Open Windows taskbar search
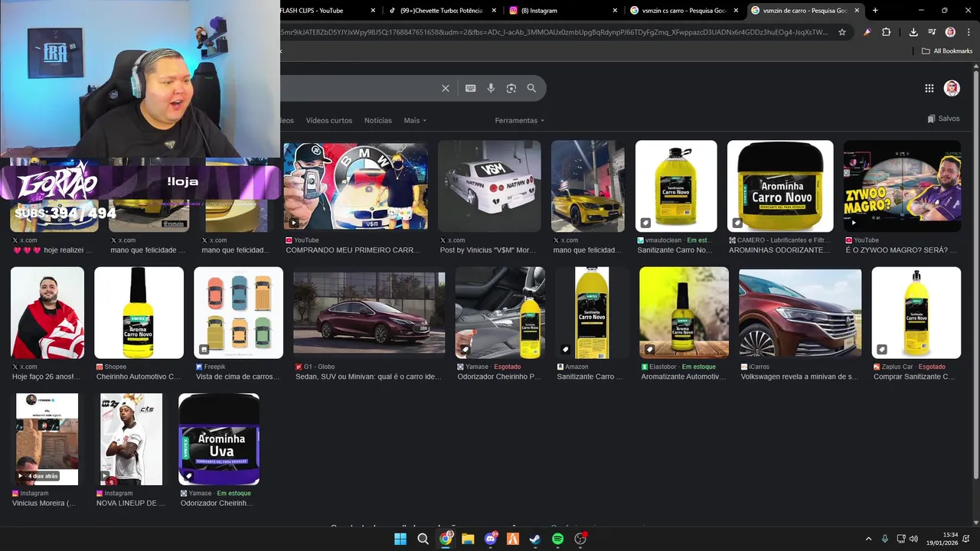This screenshot has height=551, width=980. [423, 539]
